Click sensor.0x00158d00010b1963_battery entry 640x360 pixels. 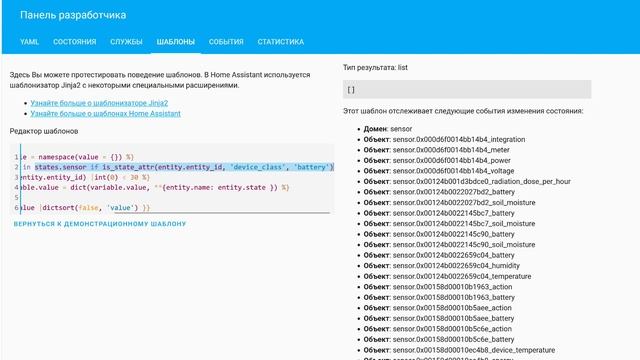point(439,298)
